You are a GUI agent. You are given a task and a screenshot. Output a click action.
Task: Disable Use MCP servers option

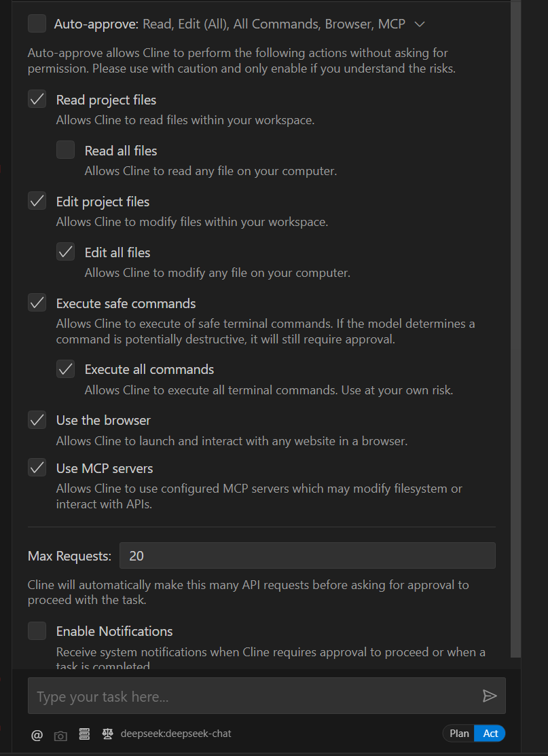(x=37, y=468)
